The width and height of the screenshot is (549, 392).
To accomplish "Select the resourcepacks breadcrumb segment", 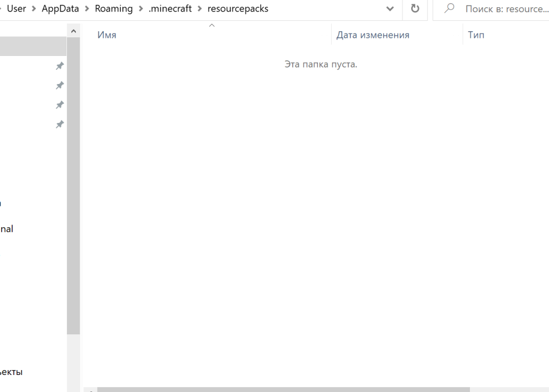I will pos(238,8).
